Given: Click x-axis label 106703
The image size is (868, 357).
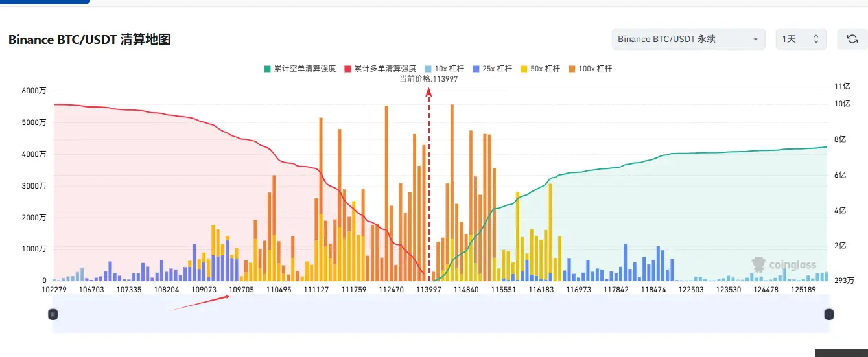Looking at the screenshot, I should (x=91, y=290).
